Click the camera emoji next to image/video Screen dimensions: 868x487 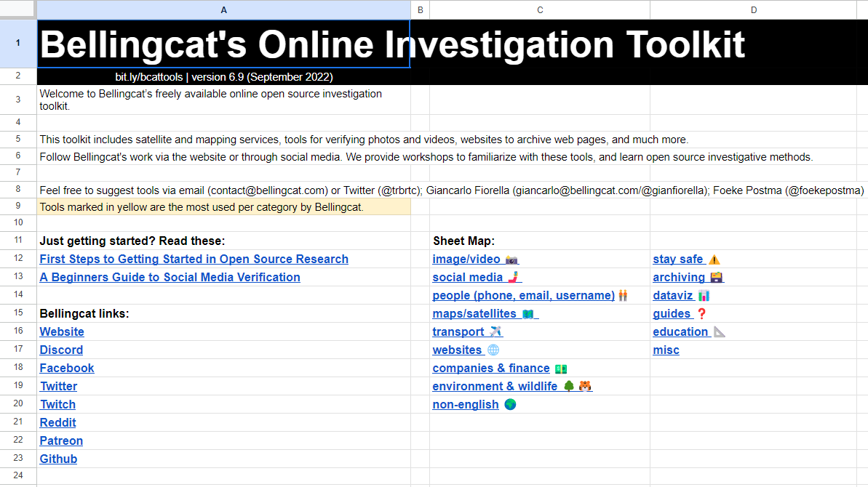click(511, 259)
